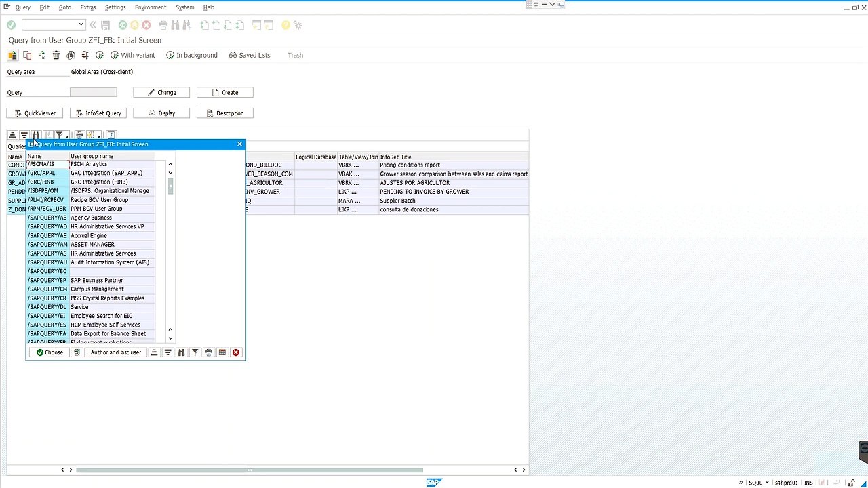This screenshot has width=868, height=488.
Task: Click the Choose button in the popup
Action: tap(50, 352)
